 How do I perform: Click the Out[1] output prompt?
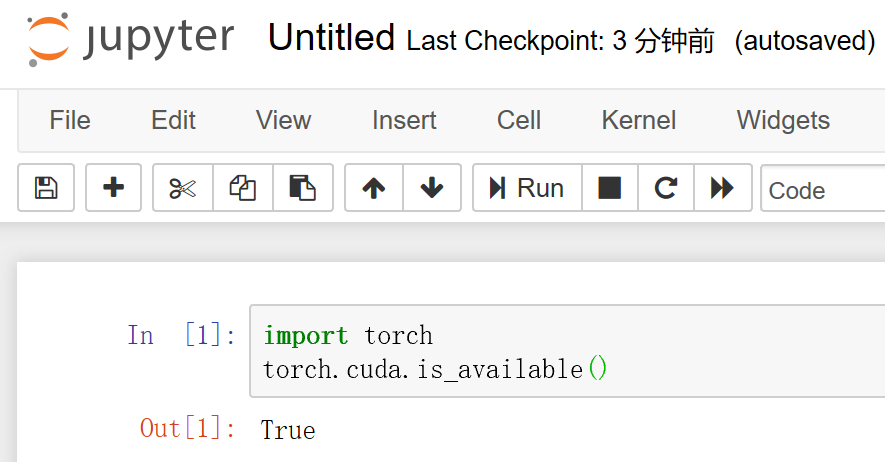[x=187, y=429]
